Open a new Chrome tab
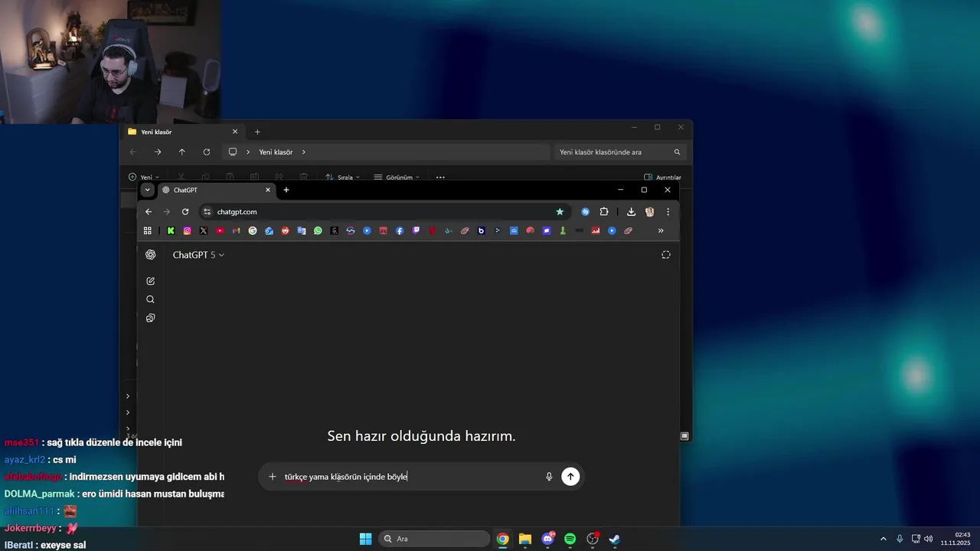This screenshot has width=980, height=551. point(286,190)
